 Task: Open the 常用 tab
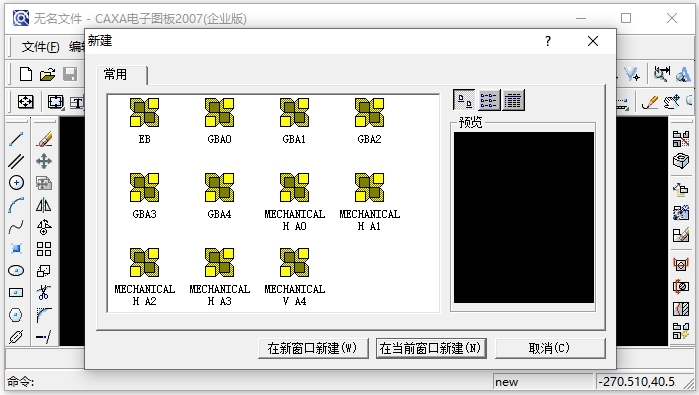tap(121, 75)
